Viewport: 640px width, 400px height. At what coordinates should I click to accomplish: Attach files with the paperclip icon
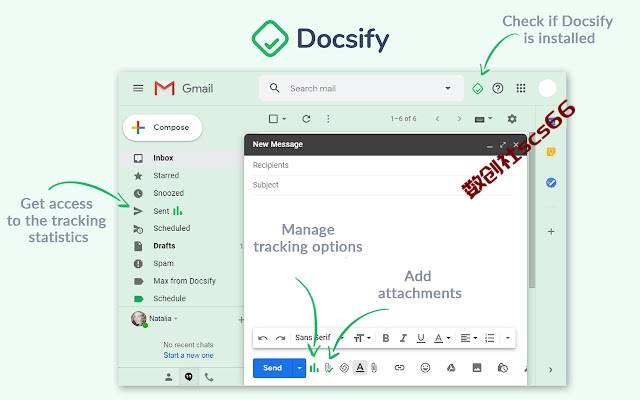(x=374, y=368)
